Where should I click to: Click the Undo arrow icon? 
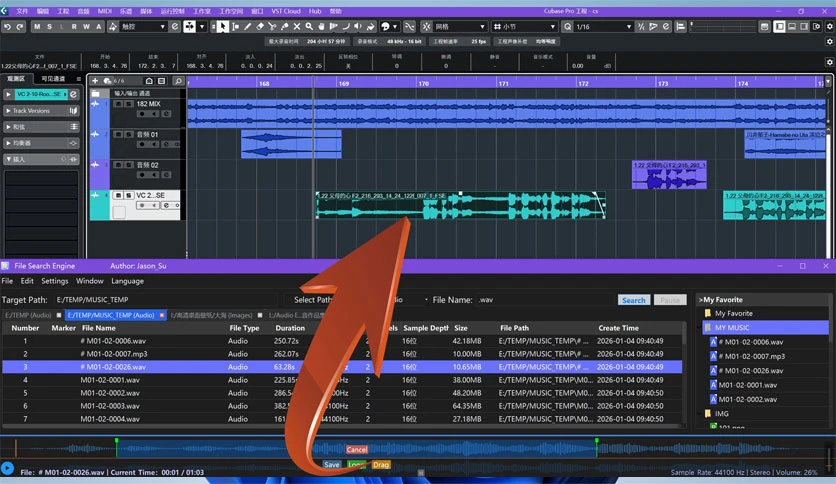pos(7,27)
